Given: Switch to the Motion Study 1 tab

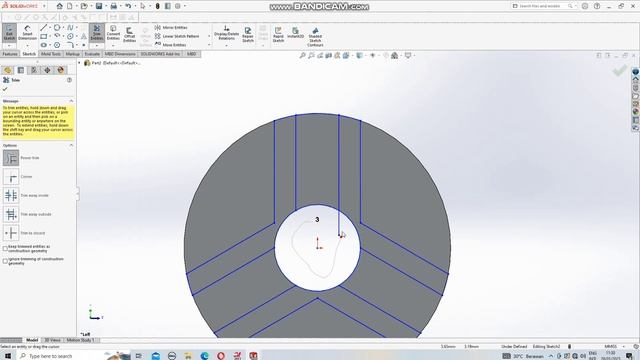Looking at the screenshot, I should (80, 340).
